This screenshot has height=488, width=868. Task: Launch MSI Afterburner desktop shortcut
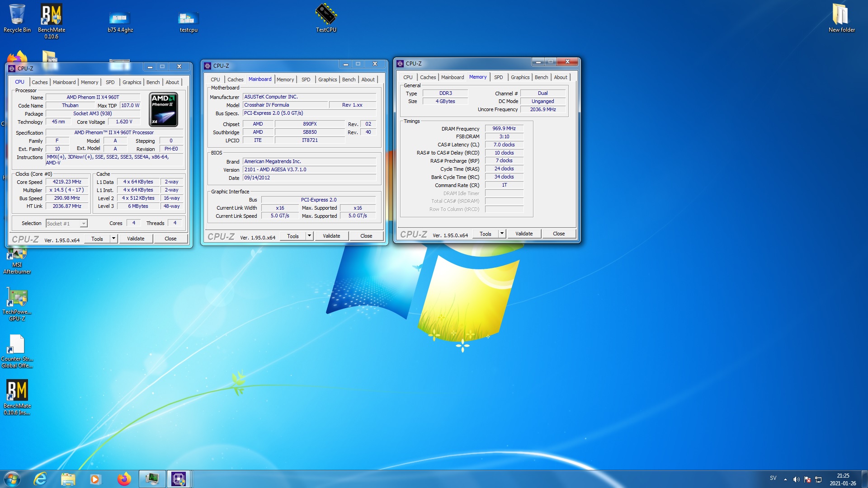point(17,261)
